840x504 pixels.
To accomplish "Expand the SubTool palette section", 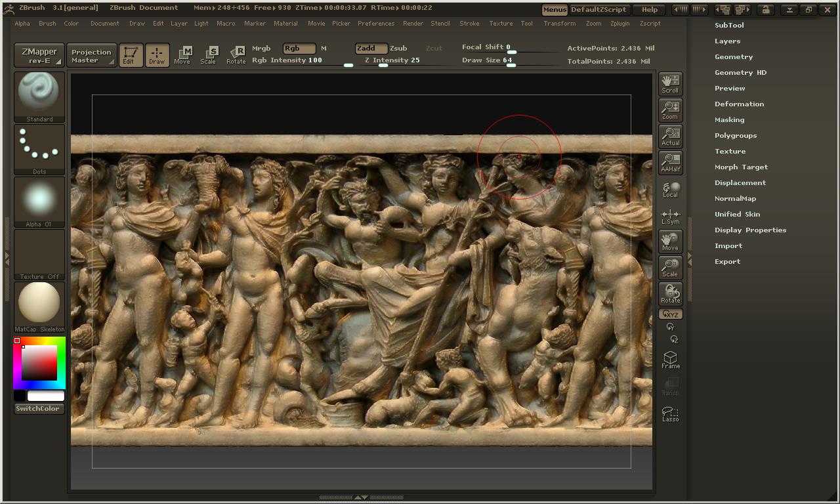I will click(729, 25).
